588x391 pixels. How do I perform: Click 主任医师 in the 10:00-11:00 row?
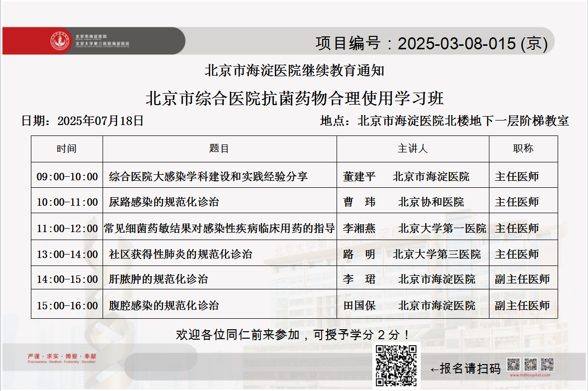click(517, 202)
